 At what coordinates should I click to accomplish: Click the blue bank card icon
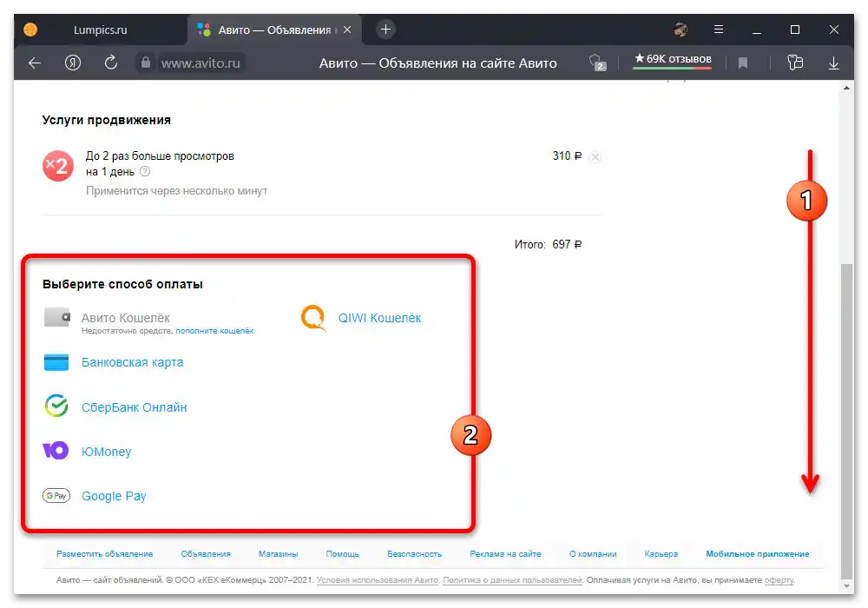pos(56,362)
